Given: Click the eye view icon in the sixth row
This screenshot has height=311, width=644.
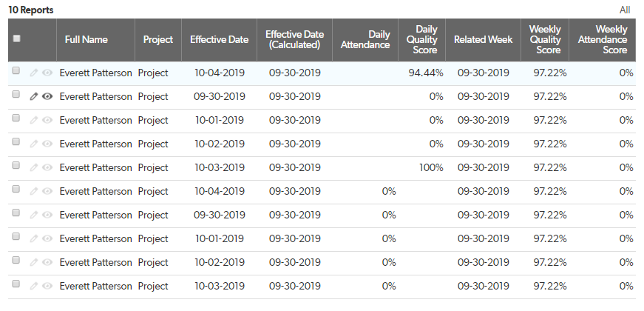Looking at the screenshot, I should pyautogui.click(x=47, y=191).
